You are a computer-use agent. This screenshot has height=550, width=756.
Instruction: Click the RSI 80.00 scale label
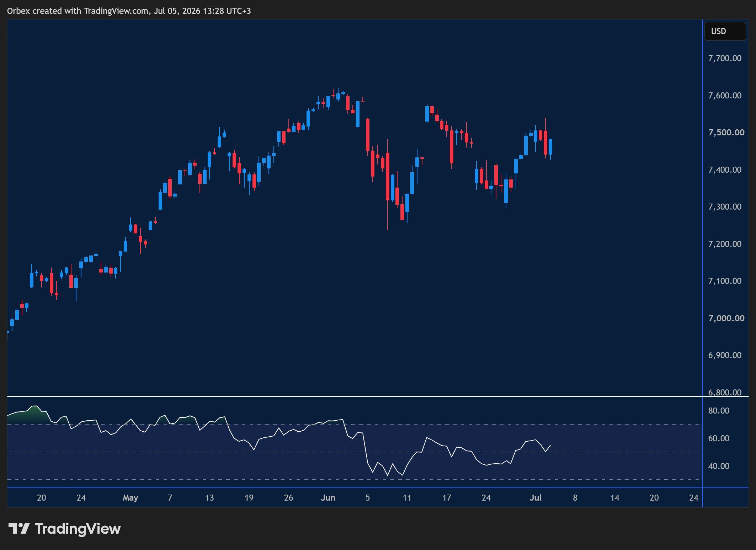tap(719, 411)
